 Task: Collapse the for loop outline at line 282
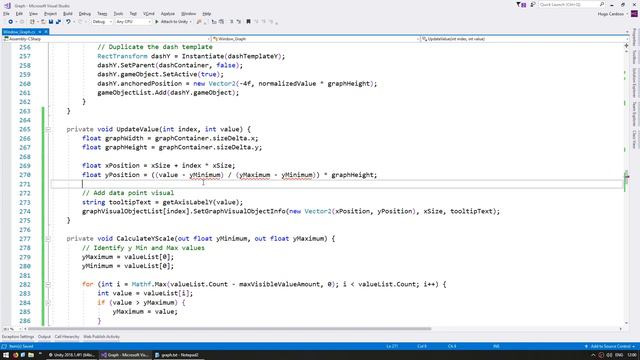pos(48,284)
